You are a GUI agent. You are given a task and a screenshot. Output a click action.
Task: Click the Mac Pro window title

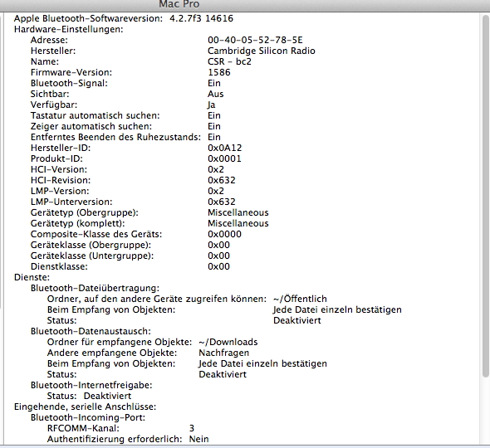click(179, 4)
